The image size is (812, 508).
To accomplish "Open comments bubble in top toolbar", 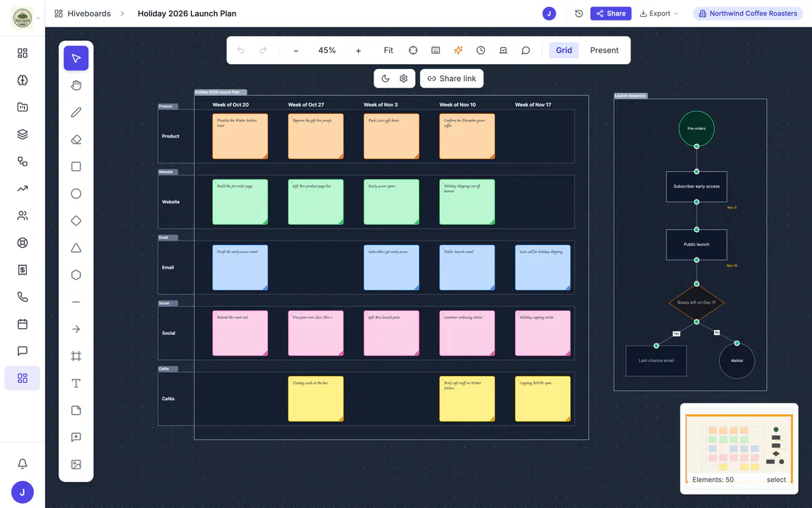I will (526, 50).
